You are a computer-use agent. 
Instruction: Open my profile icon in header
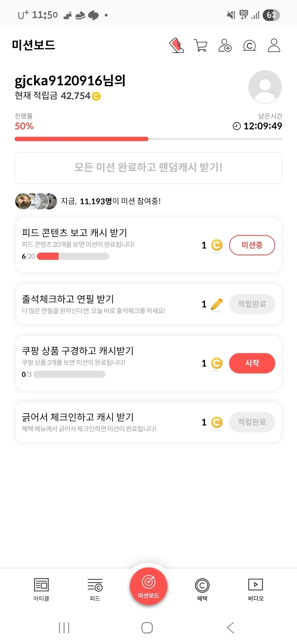click(x=274, y=45)
